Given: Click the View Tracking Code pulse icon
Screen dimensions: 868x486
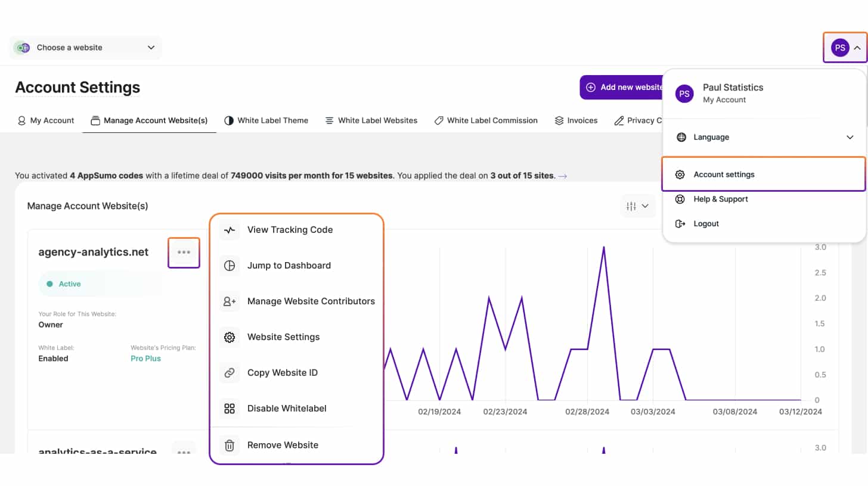Looking at the screenshot, I should (x=230, y=230).
